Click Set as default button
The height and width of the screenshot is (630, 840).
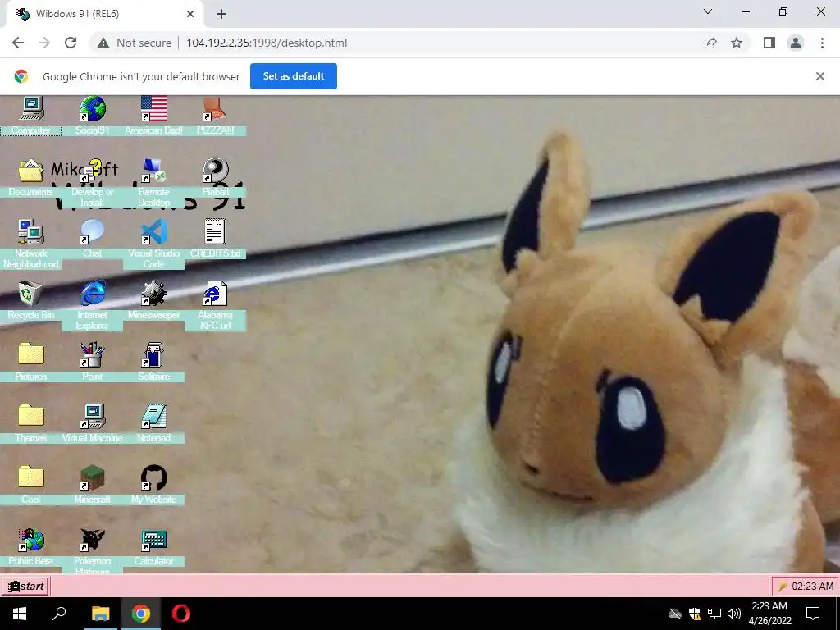pyautogui.click(x=294, y=76)
